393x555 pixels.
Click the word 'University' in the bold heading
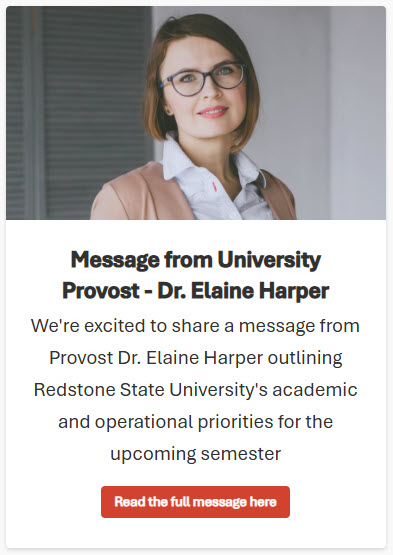[269, 260]
